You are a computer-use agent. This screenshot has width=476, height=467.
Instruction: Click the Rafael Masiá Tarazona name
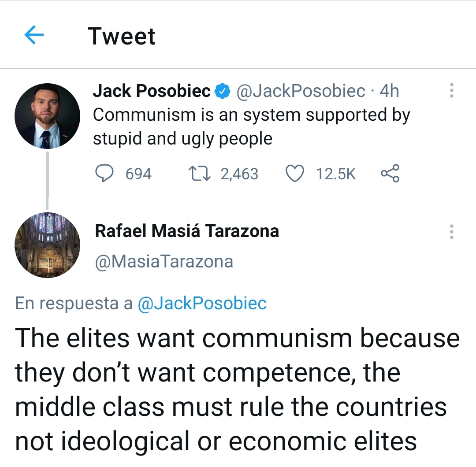[x=187, y=231]
